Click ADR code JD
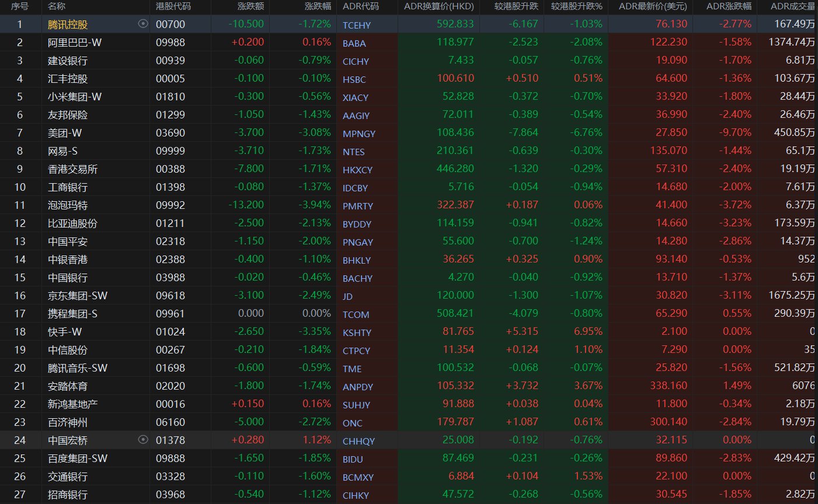The image size is (818, 504). point(348,296)
